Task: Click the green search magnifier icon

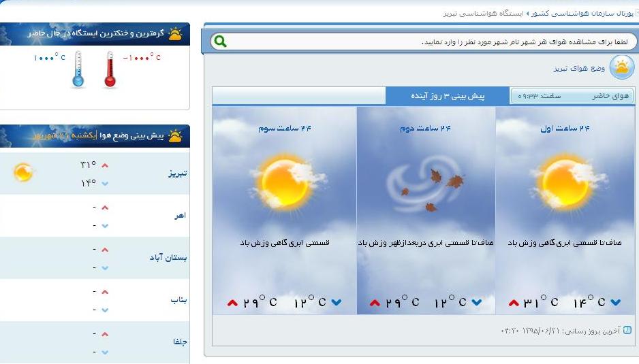Action: 221,41
